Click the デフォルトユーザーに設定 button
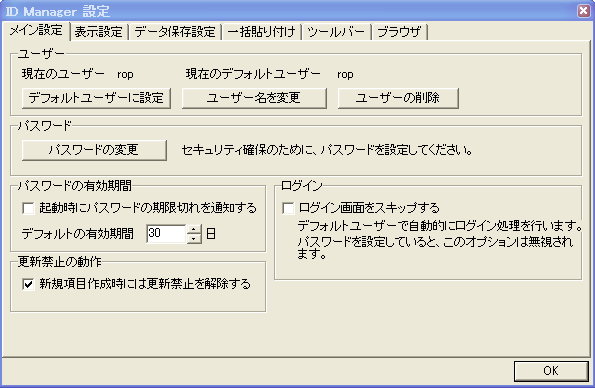595x388 pixels. tap(96, 98)
